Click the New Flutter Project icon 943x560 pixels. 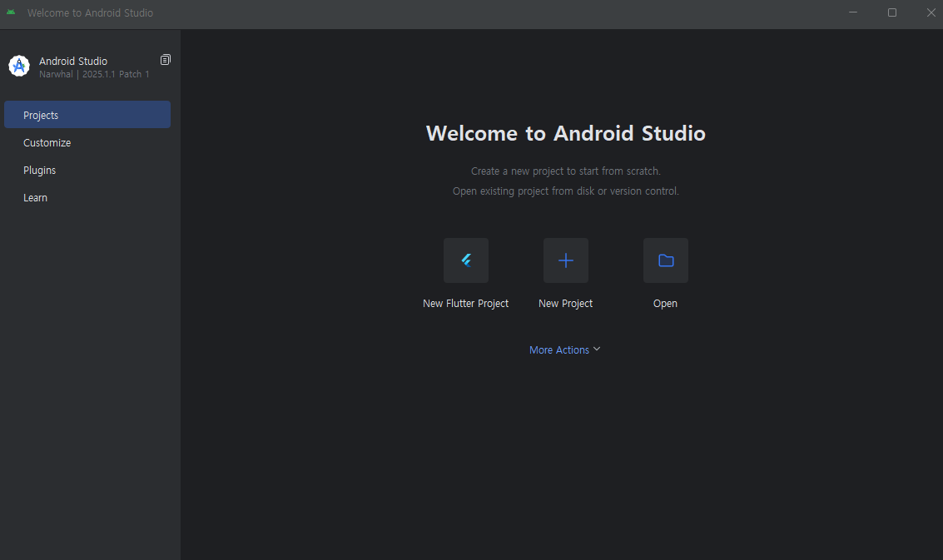click(x=466, y=260)
